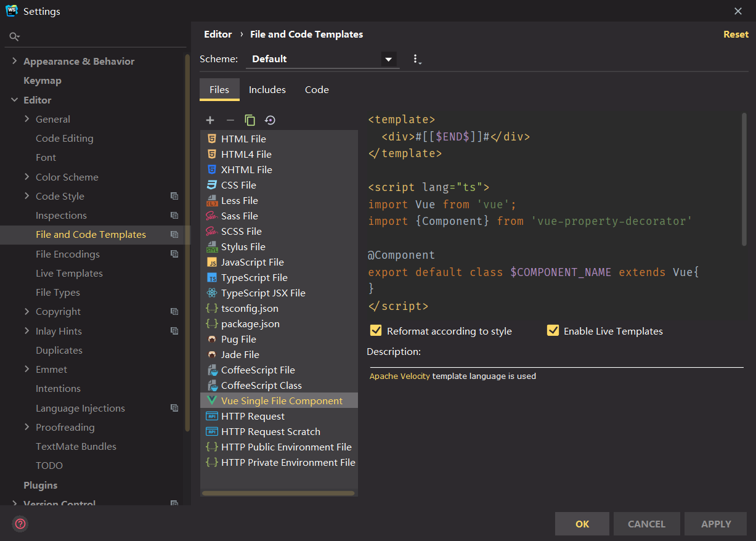Select the Stylus File template icon
The image size is (756, 541).
point(212,246)
